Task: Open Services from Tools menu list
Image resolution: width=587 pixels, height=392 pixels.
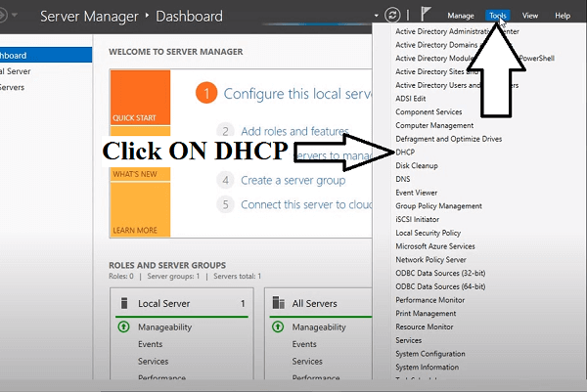Action: click(408, 340)
